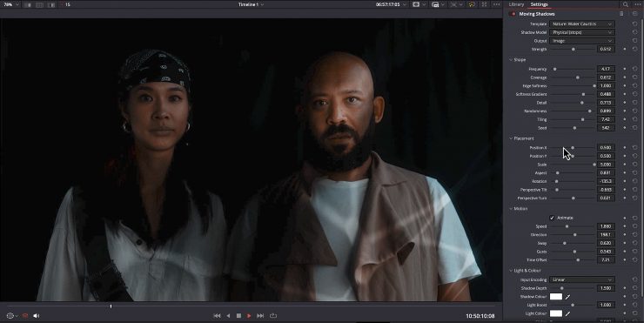This screenshot has width=644, height=323.
Task: Open the Timeline 1 name dropdown
Action: point(251,4)
